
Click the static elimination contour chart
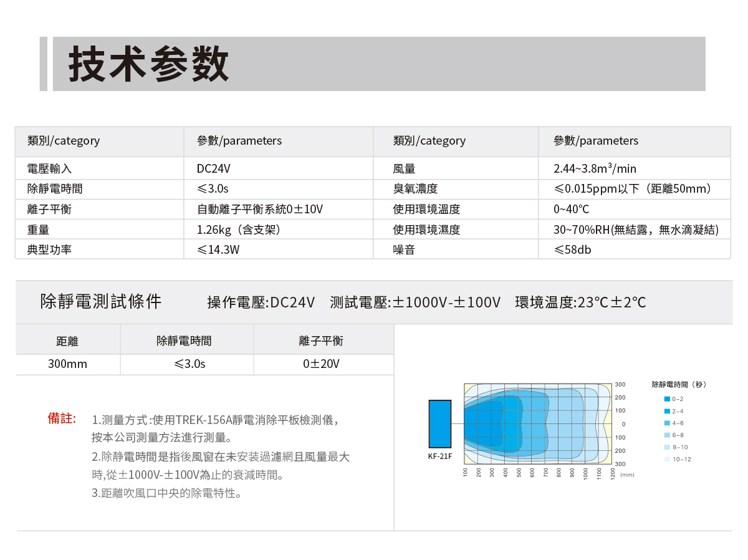point(537,424)
